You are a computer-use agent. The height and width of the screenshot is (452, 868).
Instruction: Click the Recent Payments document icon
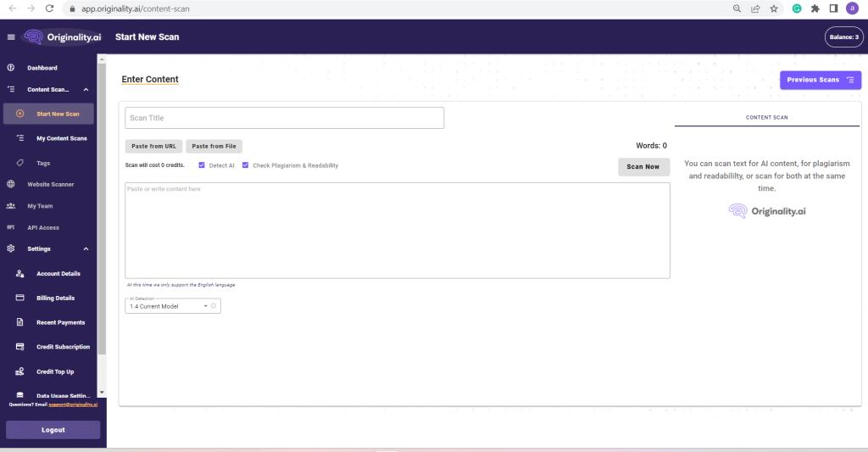point(20,322)
